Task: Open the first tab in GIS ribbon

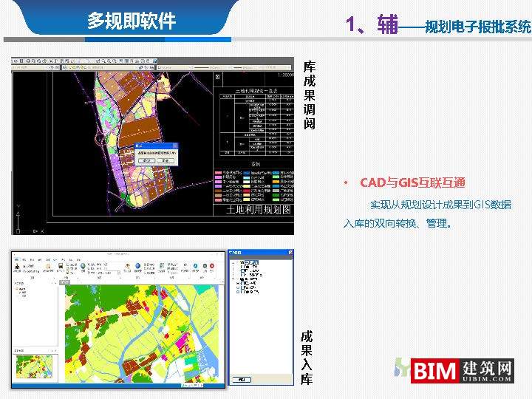Action: (x=17, y=259)
